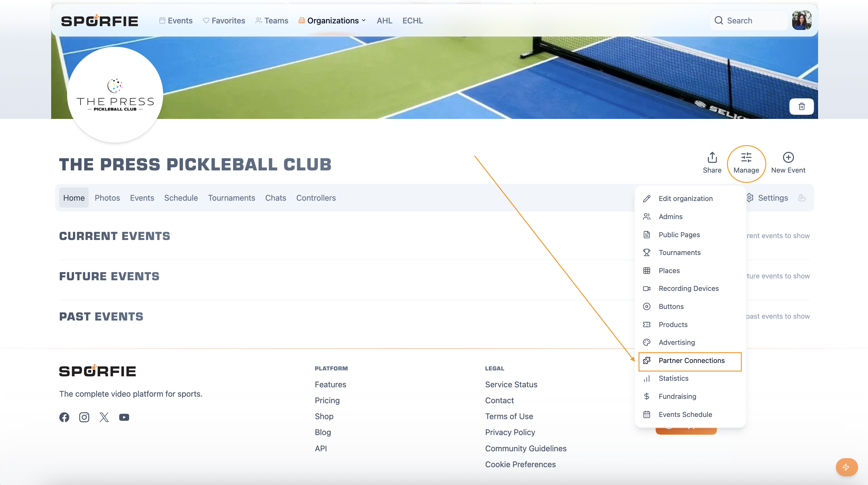The width and height of the screenshot is (868, 485).
Task: Open the Service Status link
Action: 511,385
